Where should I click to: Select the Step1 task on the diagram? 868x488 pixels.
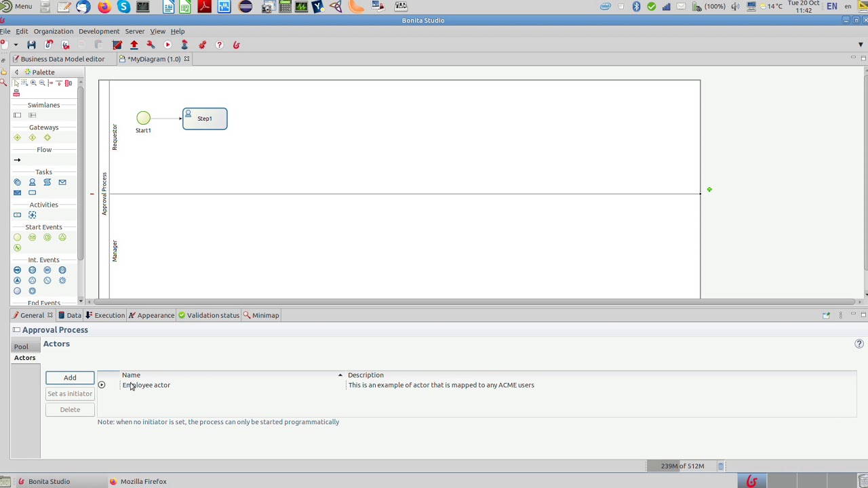pos(205,119)
